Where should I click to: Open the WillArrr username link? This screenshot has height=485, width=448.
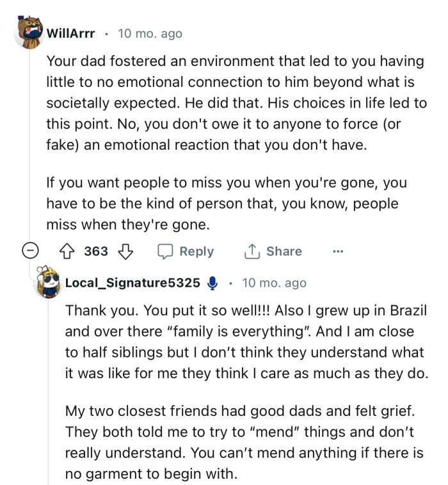71,33
